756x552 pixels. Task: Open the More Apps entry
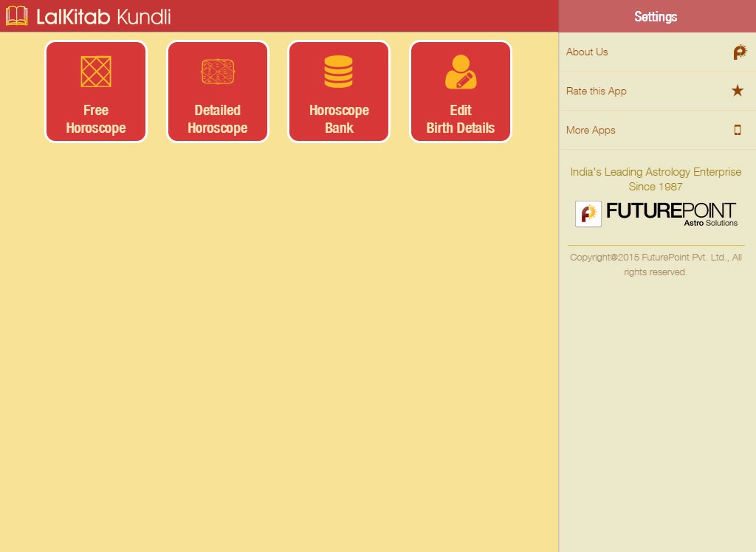[x=657, y=130]
